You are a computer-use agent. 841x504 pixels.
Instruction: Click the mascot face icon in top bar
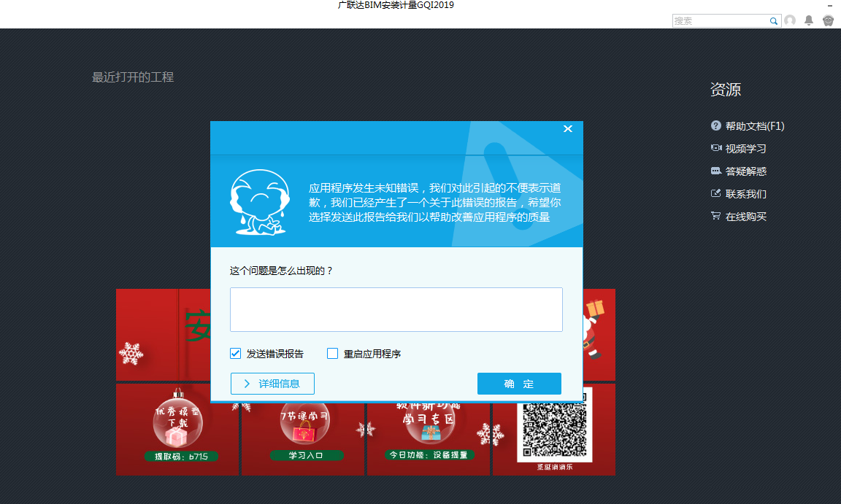coord(828,20)
